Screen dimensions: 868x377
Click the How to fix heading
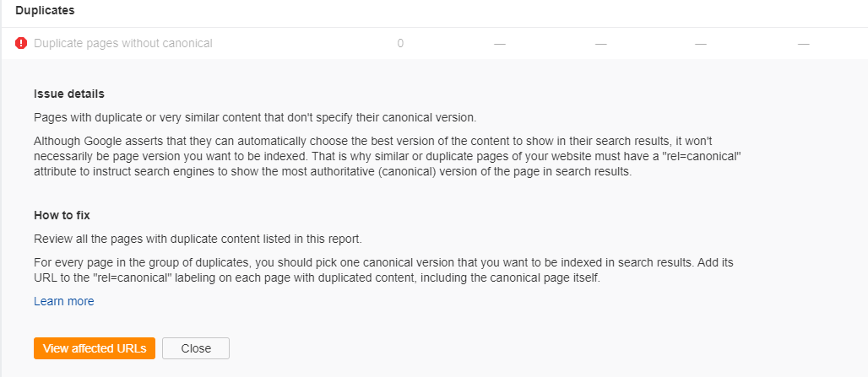click(x=62, y=215)
